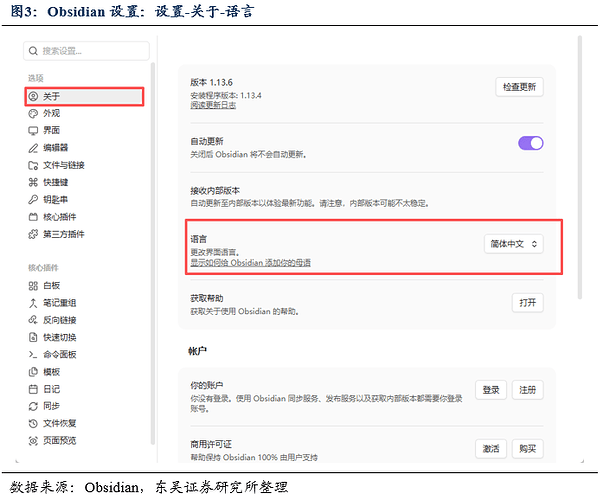This screenshot has width=602, height=500.
Task: Click the 帐户 section heading
Action: 198,351
